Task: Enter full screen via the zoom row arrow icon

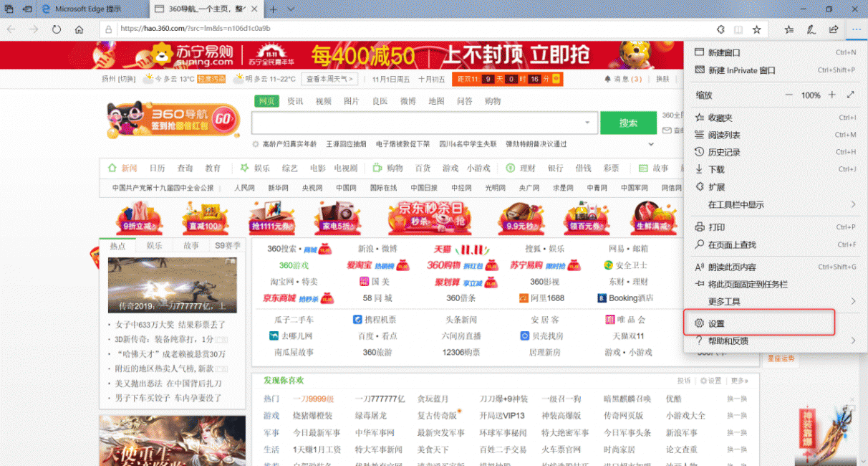Action: 851,95
